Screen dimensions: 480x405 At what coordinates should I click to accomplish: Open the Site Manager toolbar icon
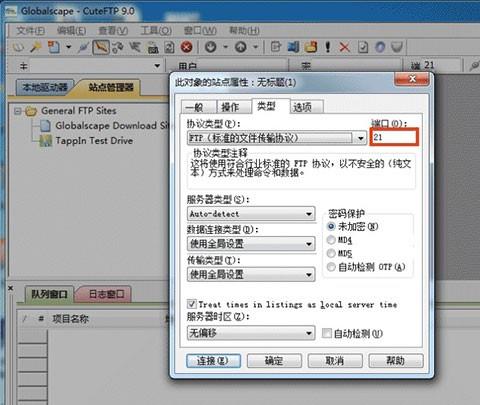[18, 47]
